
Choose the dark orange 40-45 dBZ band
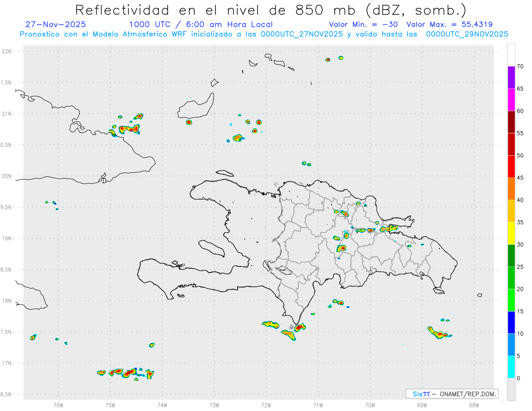511,189
